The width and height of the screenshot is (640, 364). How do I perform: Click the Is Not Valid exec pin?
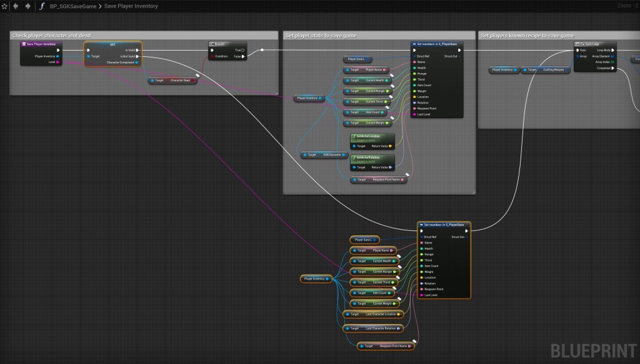pyautogui.click(x=138, y=56)
